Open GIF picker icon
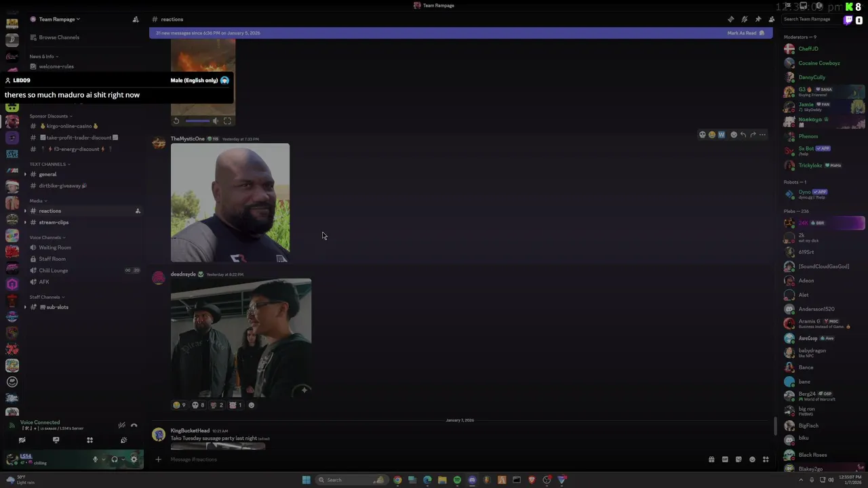This screenshot has height=488, width=868. click(725, 460)
